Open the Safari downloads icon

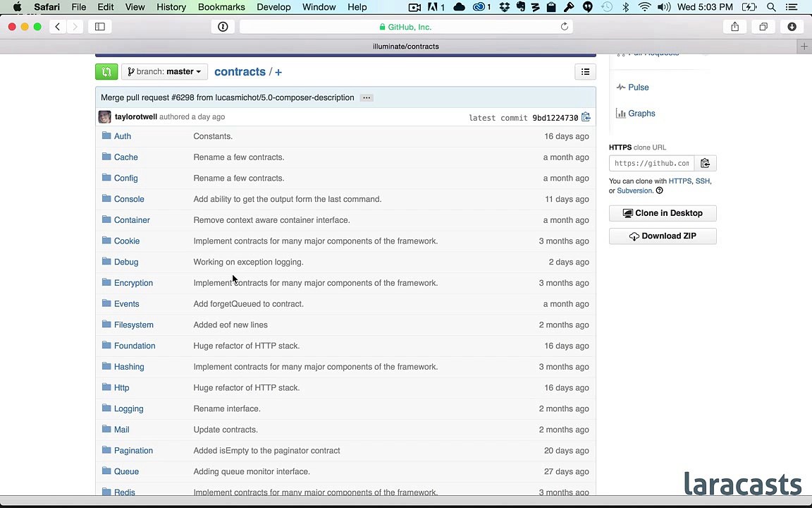(792, 27)
